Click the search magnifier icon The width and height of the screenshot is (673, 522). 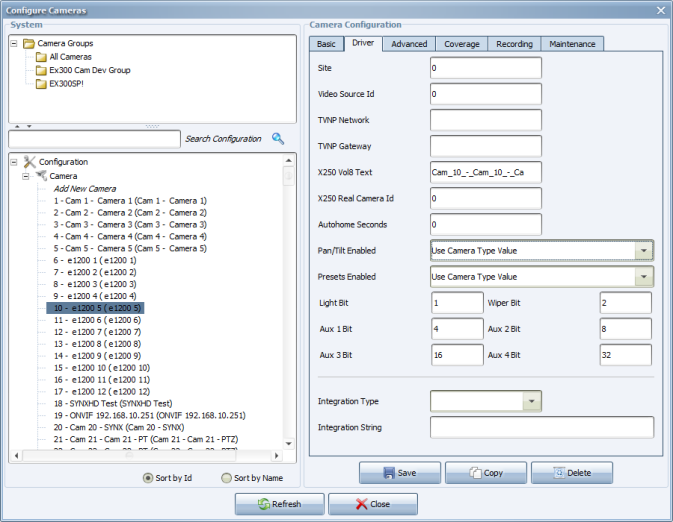278,139
